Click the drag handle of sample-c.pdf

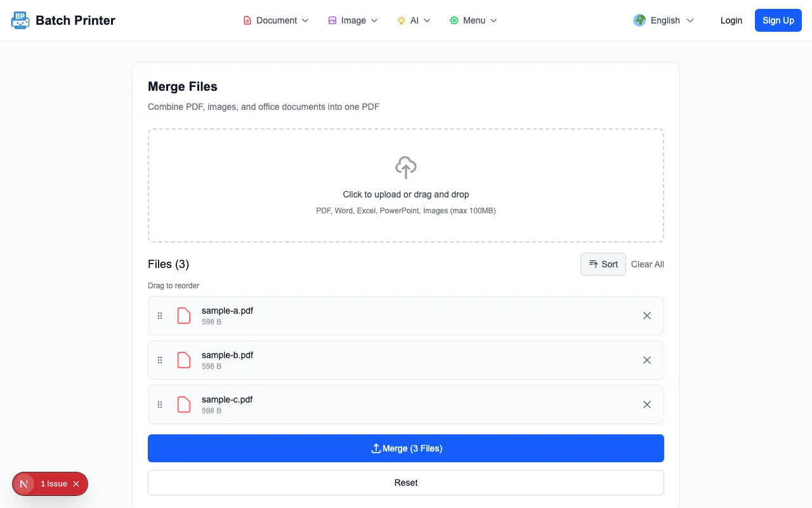[x=160, y=404]
